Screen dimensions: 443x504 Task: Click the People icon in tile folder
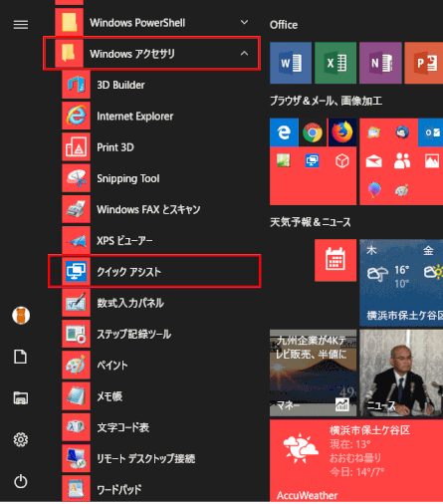pyautogui.click(x=402, y=161)
